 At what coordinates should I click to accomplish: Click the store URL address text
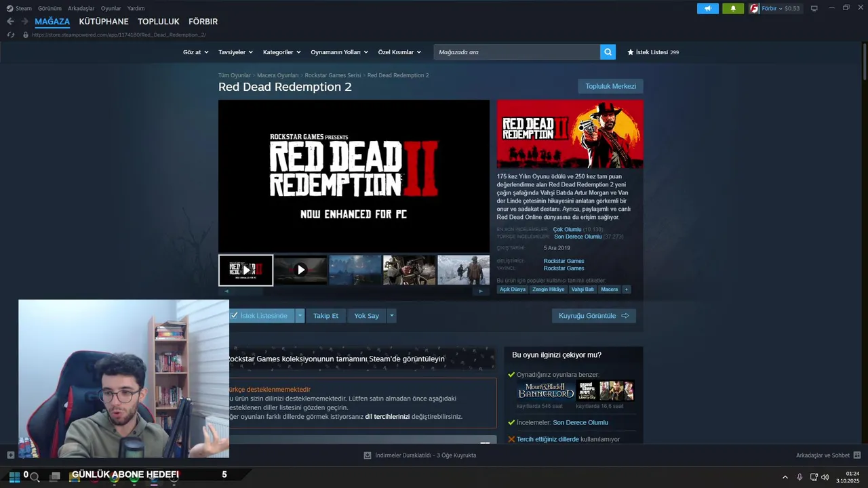pyautogui.click(x=119, y=35)
